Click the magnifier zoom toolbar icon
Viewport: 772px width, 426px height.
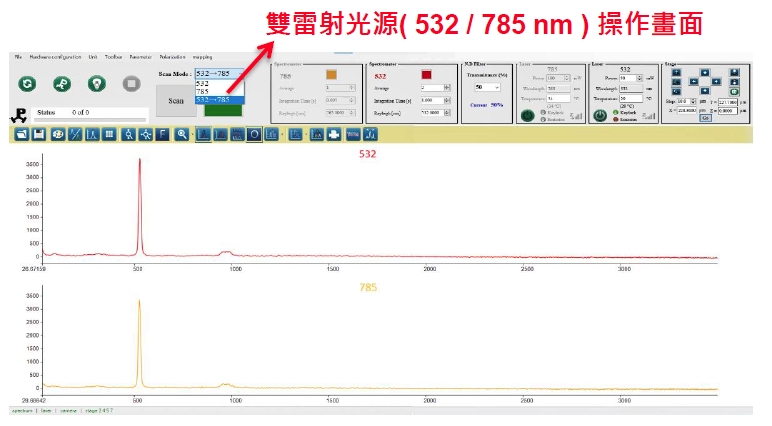pyautogui.click(x=181, y=134)
